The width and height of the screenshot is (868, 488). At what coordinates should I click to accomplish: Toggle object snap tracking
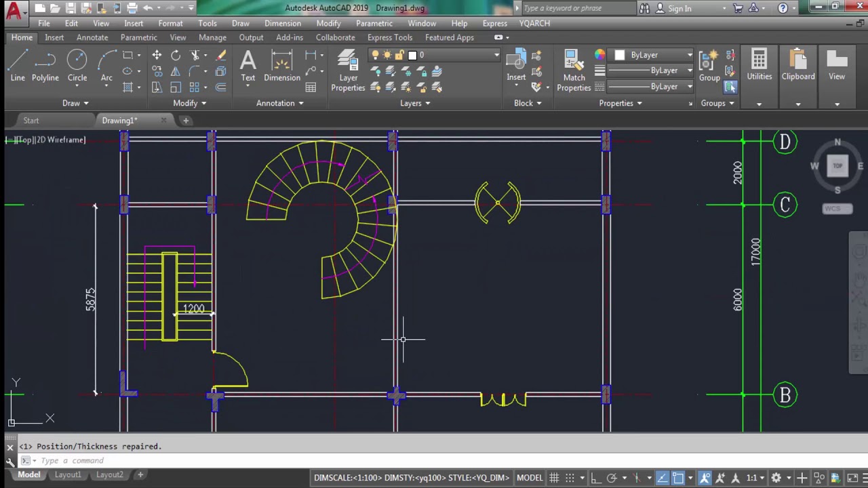[x=662, y=478]
